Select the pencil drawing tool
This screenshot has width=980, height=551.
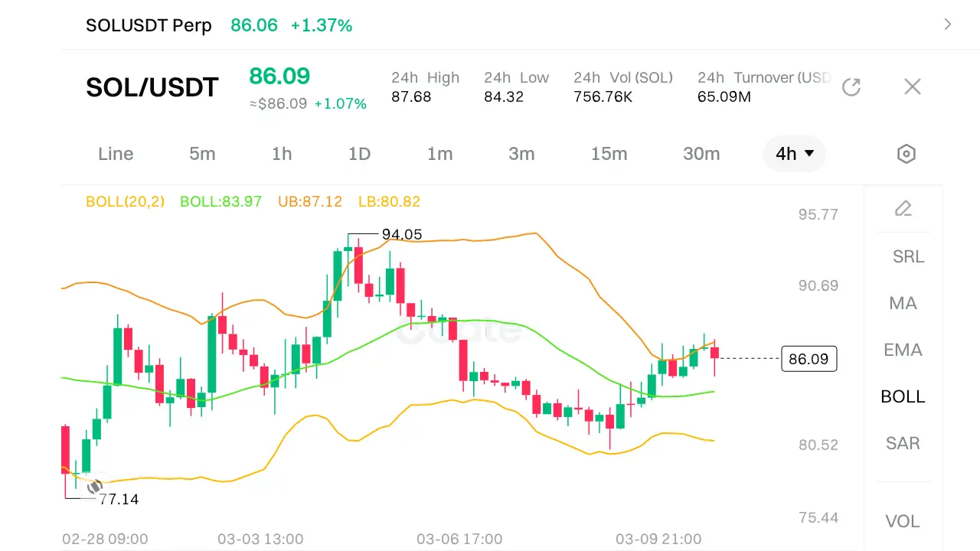[x=903, y=208]
